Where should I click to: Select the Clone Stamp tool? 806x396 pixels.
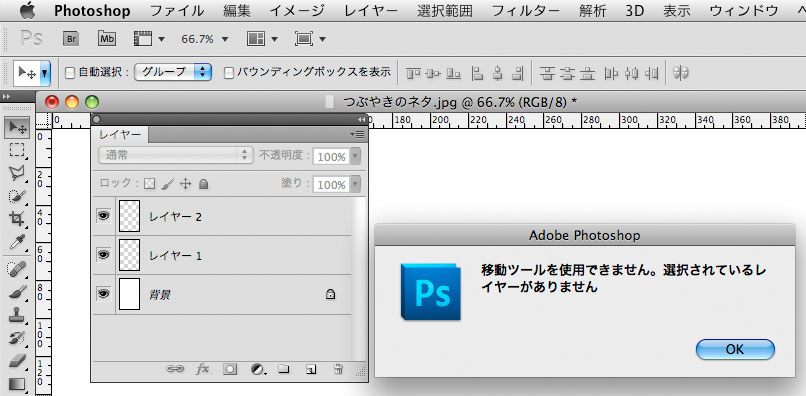coord(18,315)
